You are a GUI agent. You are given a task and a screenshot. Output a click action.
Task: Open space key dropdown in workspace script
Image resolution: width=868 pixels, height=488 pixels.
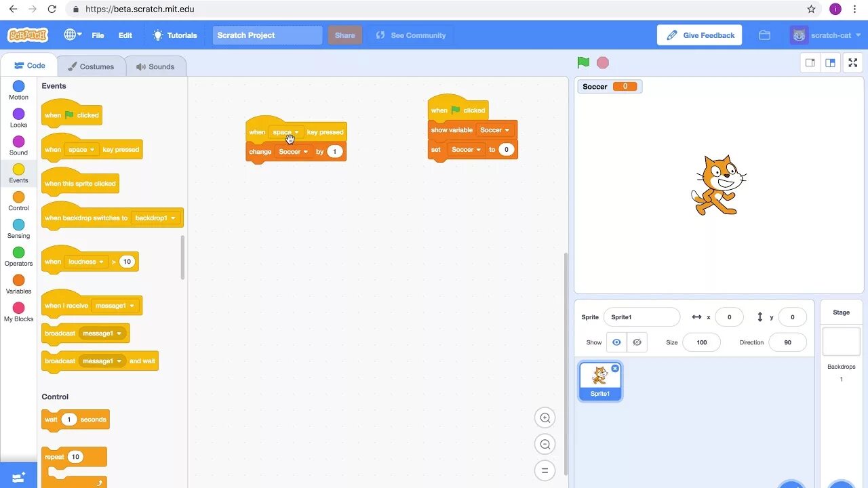tap(286, 132)
